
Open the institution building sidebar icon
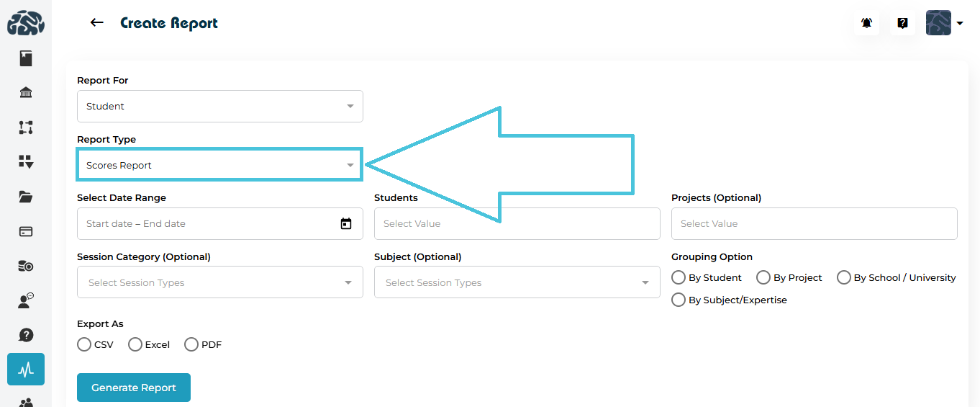click(26, 92)
